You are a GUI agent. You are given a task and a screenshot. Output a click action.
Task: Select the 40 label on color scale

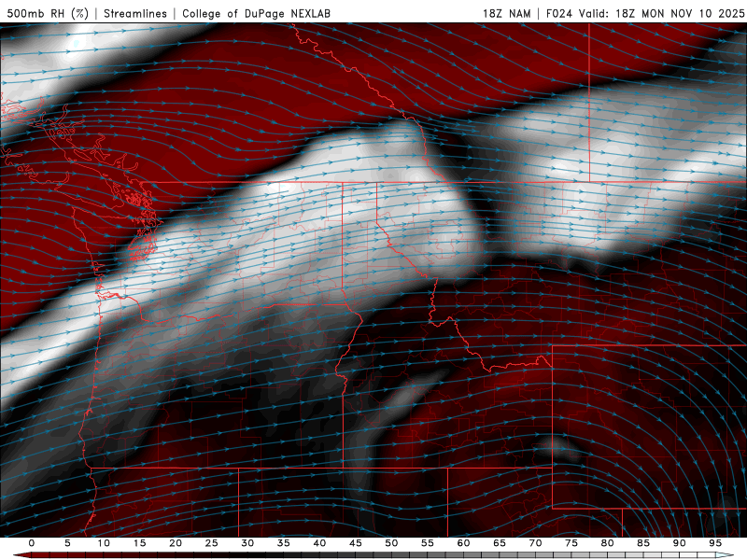(x=319, y=543)
